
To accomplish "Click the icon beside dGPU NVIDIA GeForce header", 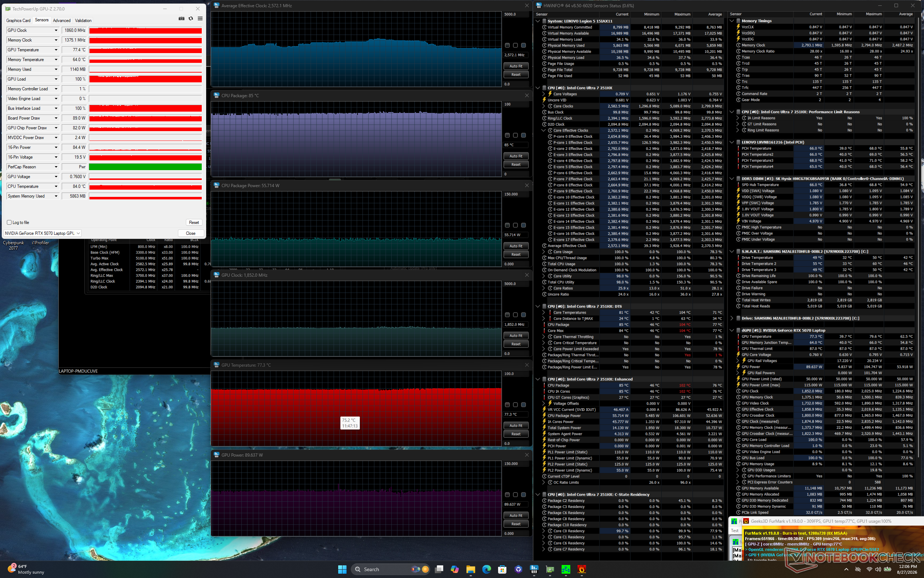I will (738, 330).
